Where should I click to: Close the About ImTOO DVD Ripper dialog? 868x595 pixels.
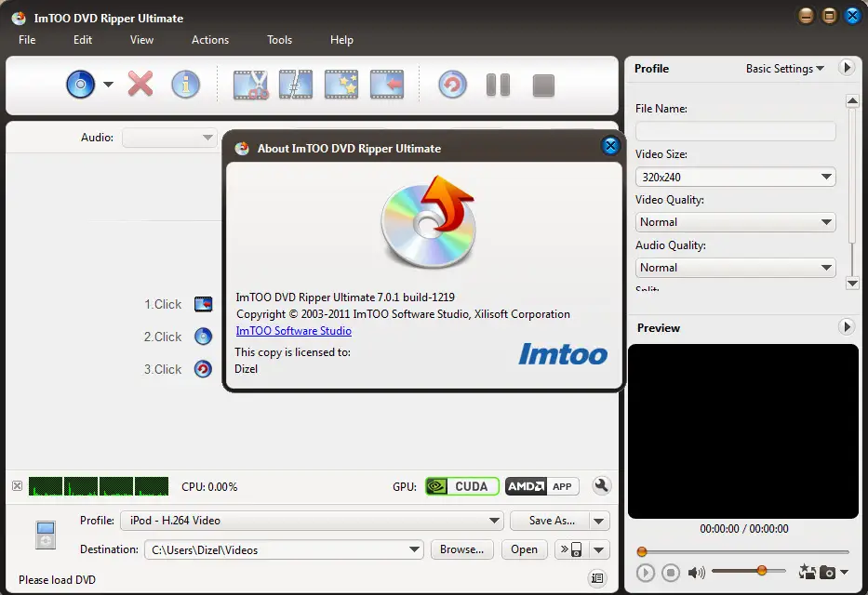610,146
